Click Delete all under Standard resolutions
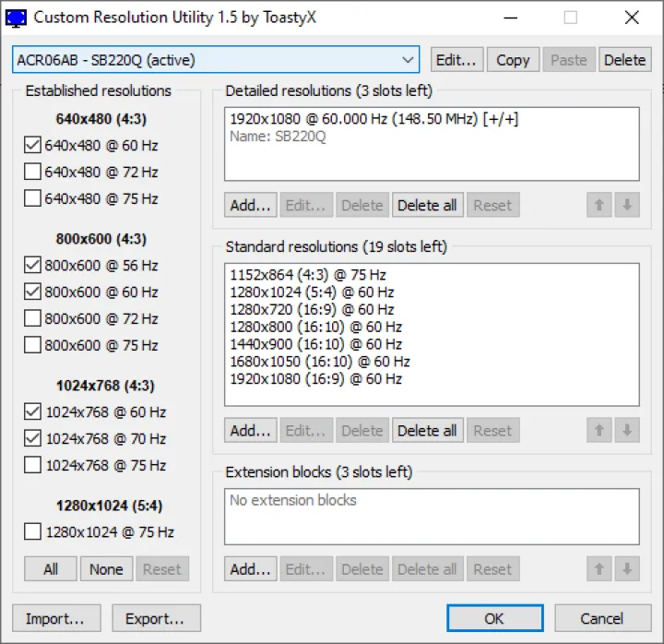This screenshot has width=664, height=644. coord(427,430)
